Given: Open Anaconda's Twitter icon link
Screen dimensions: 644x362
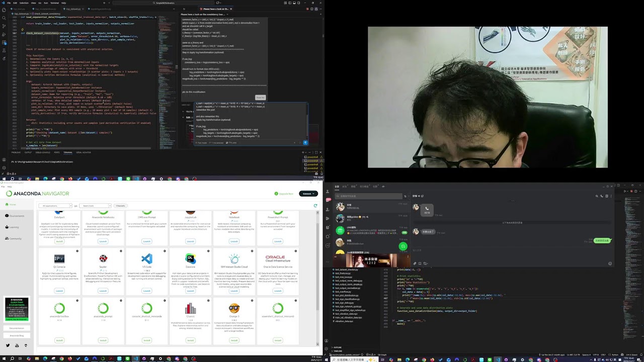Looking at the screenshot, I should click(8, 345).
